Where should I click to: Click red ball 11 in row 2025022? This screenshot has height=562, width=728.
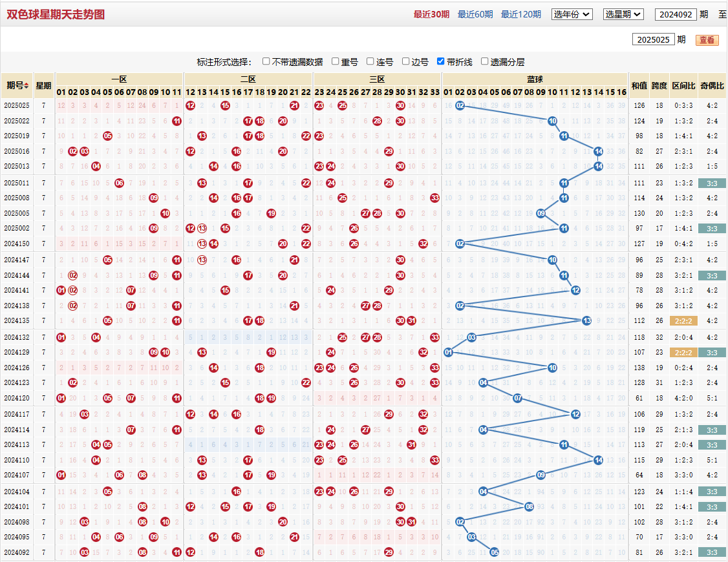click(177, 121)
